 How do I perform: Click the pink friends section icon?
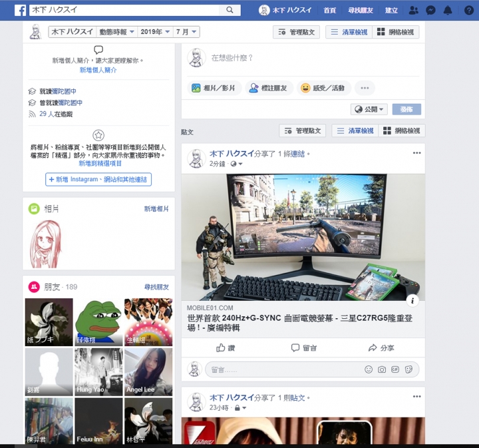[34, 287]
